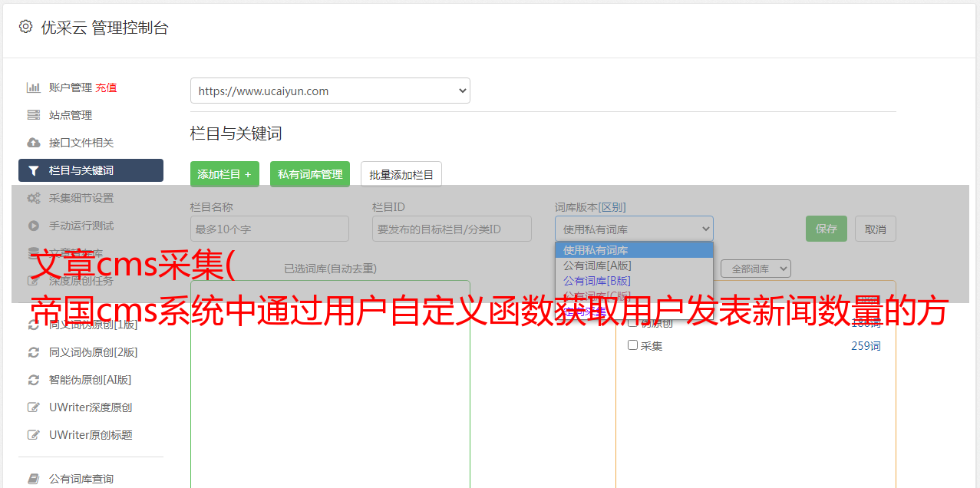Click the book icon for 公有词库查询

pyautogui.click(x=34, y=479)
